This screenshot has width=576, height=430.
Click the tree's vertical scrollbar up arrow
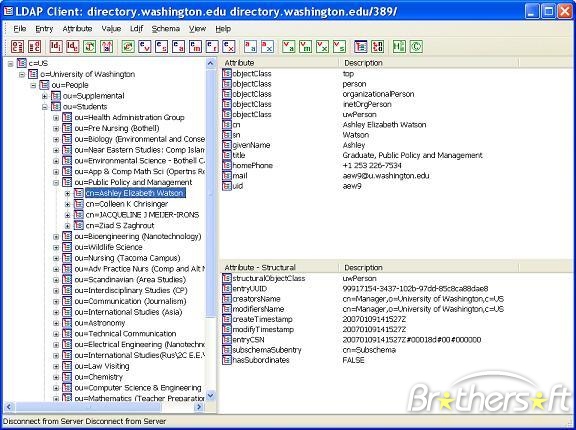tap(210, 63)
